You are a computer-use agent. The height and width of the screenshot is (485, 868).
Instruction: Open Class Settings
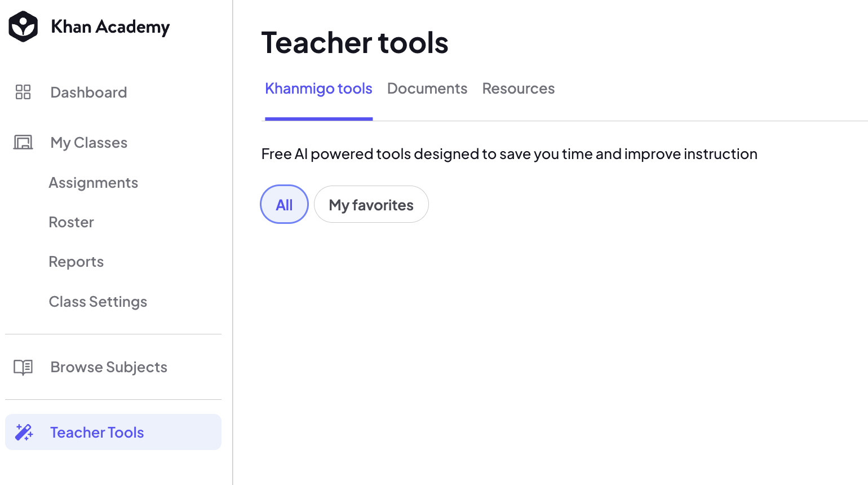(98, 302)
